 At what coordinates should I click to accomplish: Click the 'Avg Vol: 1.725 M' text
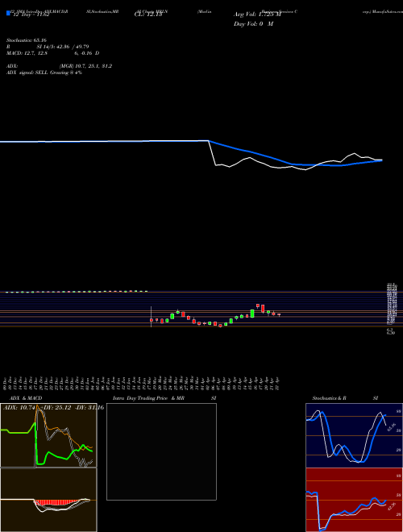[x=257, y=15]
